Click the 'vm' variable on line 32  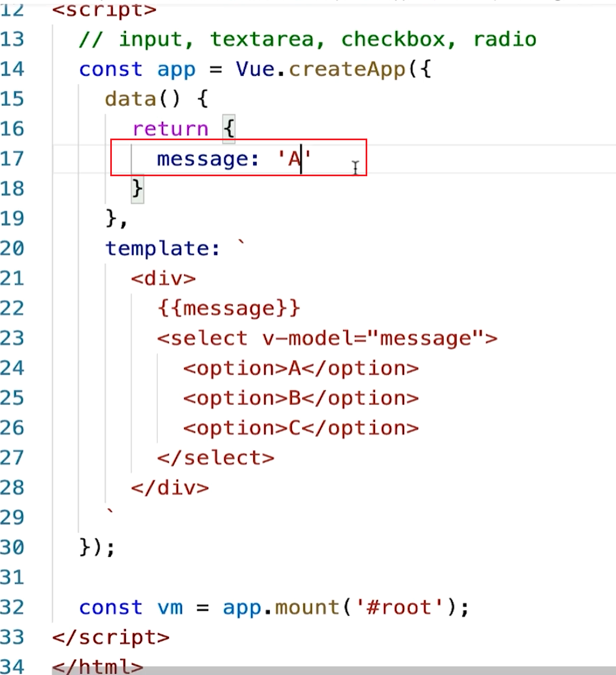coord(170,607)
